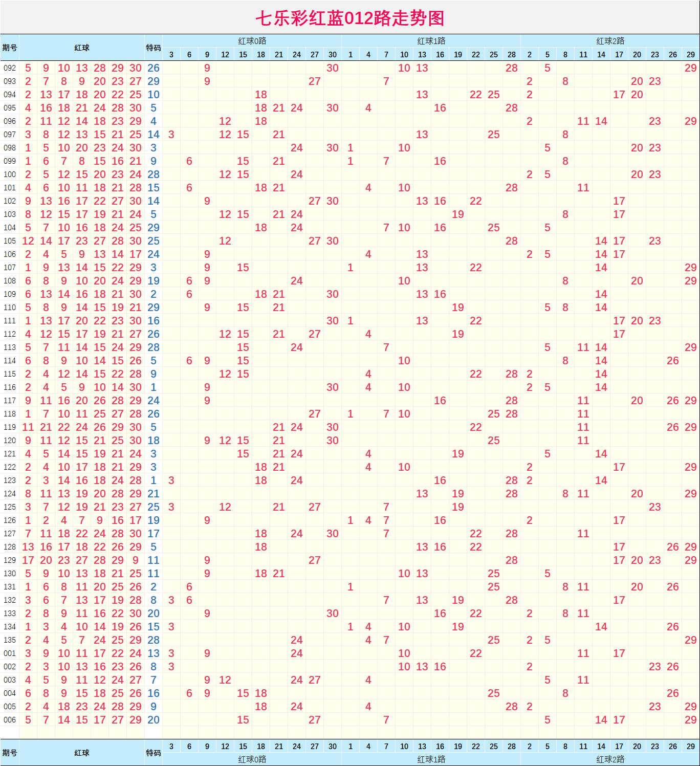Click trend cell 28 in row 095
The height and width of the screenshot is (766, 700).
512,108
